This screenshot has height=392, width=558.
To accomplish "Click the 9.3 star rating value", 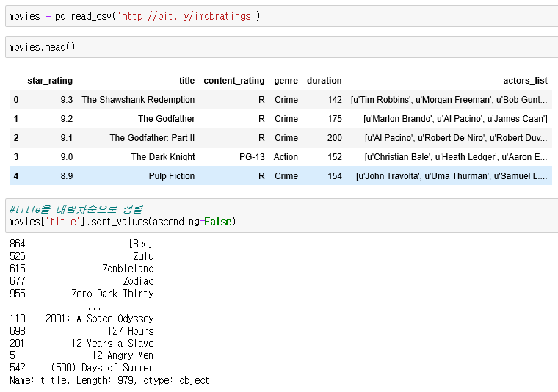I will coord(67,100).
